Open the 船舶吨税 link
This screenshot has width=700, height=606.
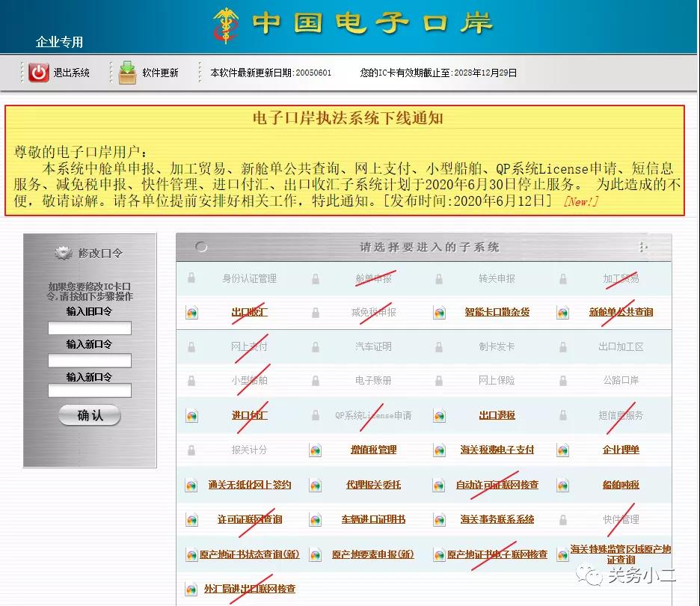point(621,485)
